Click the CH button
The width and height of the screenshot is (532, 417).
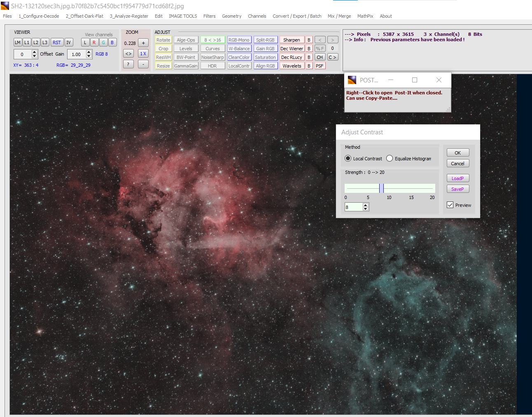320,57
